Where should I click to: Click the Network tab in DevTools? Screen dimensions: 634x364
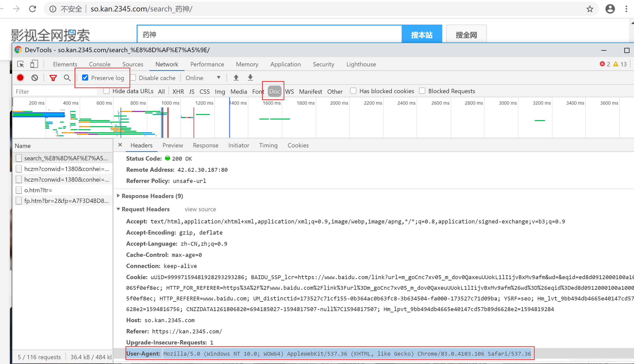[167, 64]
